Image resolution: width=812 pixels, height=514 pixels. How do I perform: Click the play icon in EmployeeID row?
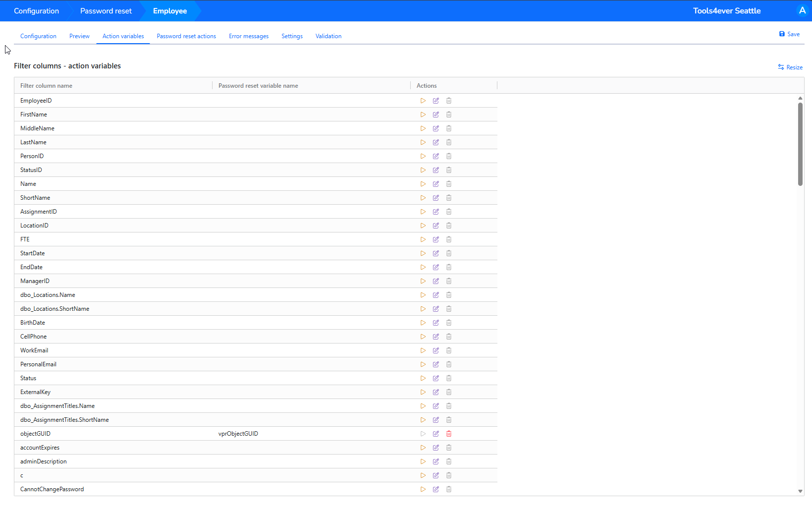[423, 101]
